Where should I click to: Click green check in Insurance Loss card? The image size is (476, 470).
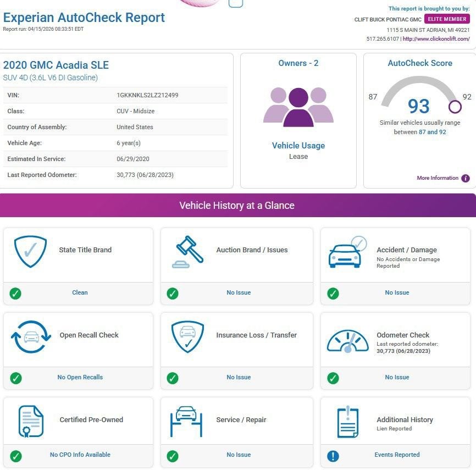173,378
